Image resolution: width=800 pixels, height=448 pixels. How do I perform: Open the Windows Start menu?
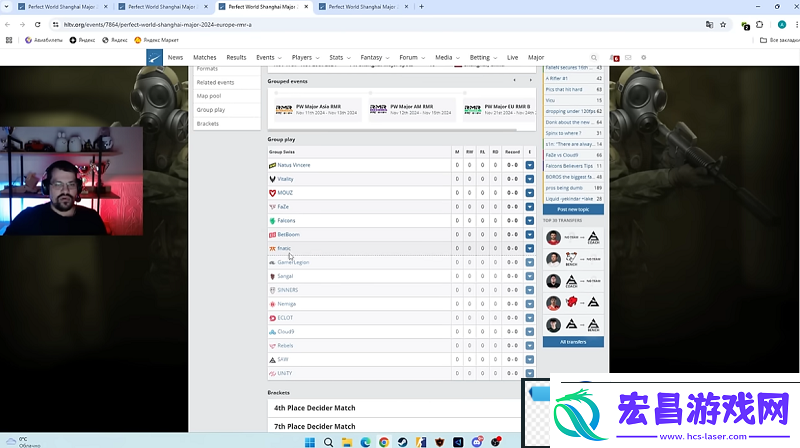(x=310, y=442)
